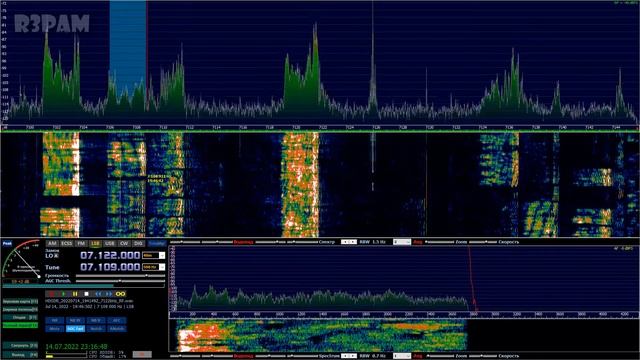This screenshot has height=360, width=640.
Task: Select LSB demodulation mode
Action: [95, 244]
